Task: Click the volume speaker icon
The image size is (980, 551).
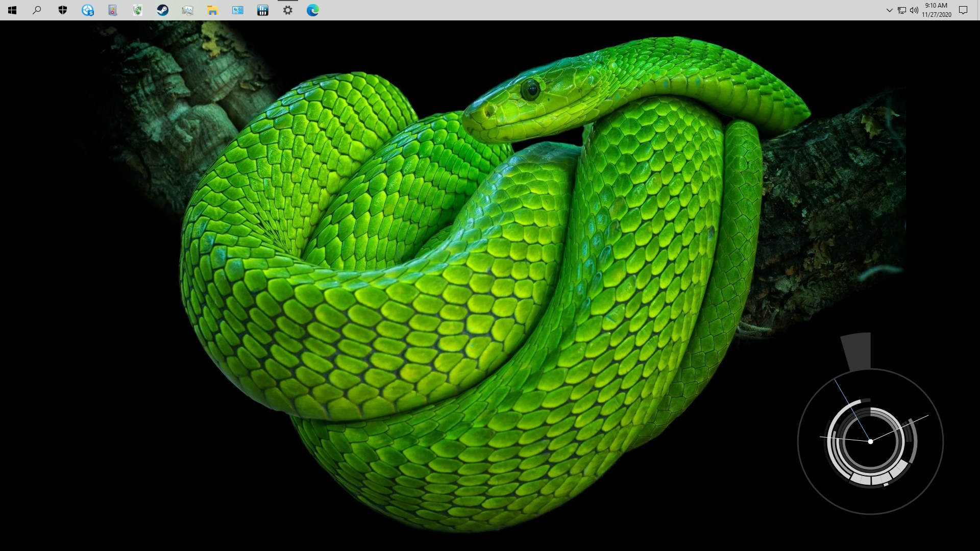Action: coord(914,10)
